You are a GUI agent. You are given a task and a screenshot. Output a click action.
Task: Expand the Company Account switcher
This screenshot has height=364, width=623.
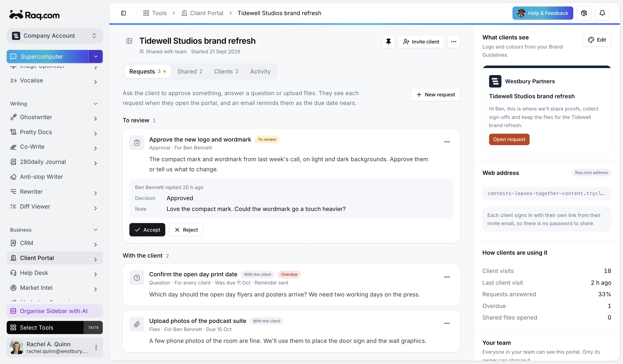(55, 36)
